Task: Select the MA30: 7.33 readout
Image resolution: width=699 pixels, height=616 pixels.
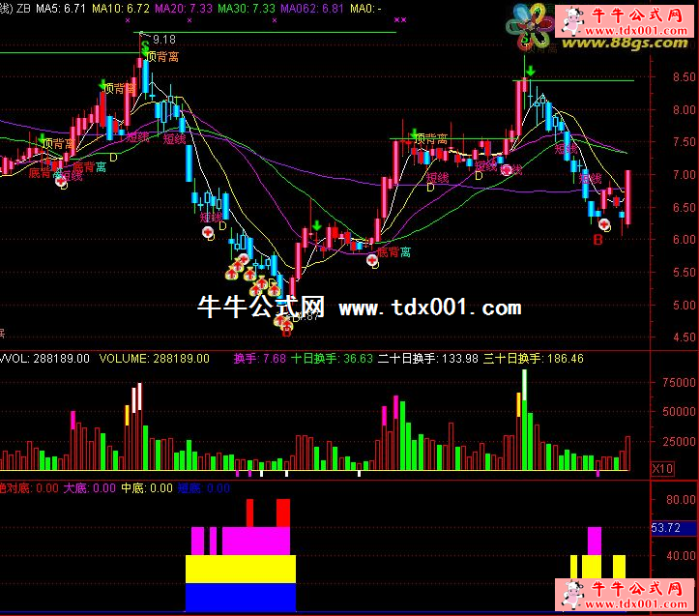Action: click(247, 9)
